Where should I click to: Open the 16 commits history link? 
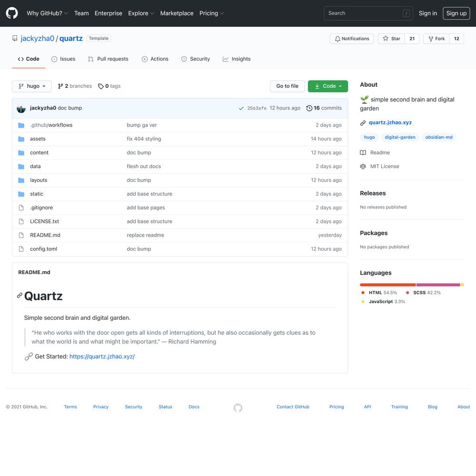click(x=324, y=108)
